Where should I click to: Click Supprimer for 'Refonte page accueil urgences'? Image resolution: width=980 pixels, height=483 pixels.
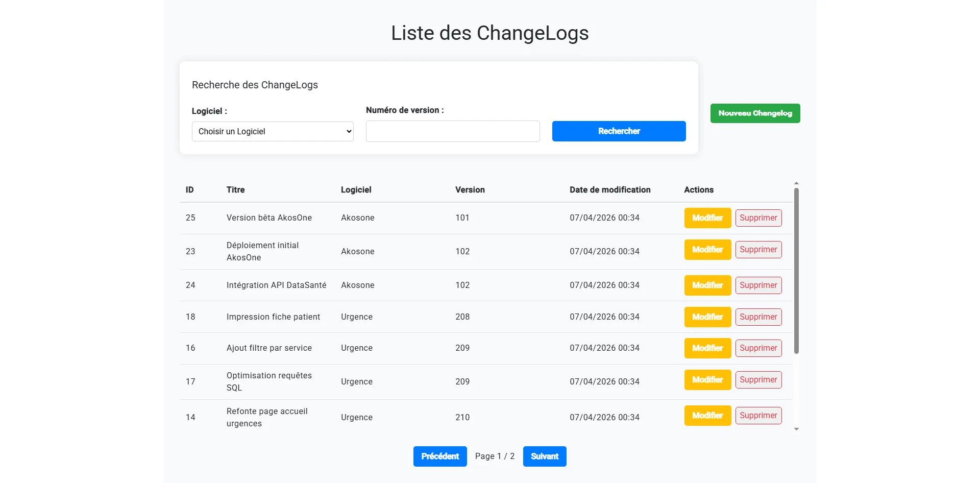(x=758, y=415)
